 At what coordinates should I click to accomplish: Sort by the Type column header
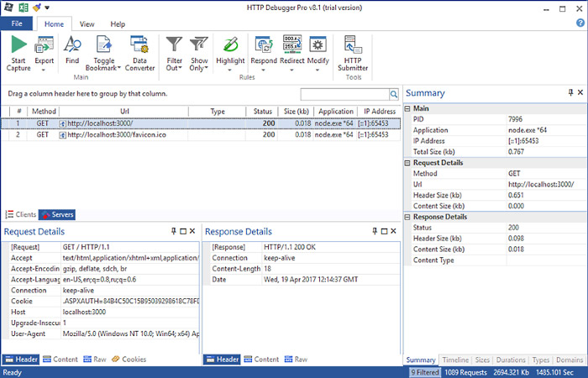pos(218,112)
